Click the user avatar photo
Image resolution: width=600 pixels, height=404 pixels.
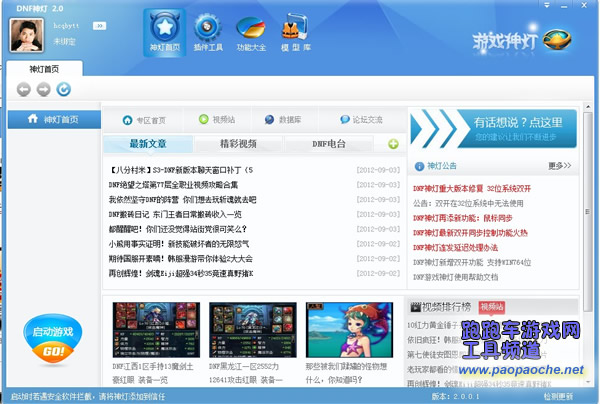(x=26, y=36)
